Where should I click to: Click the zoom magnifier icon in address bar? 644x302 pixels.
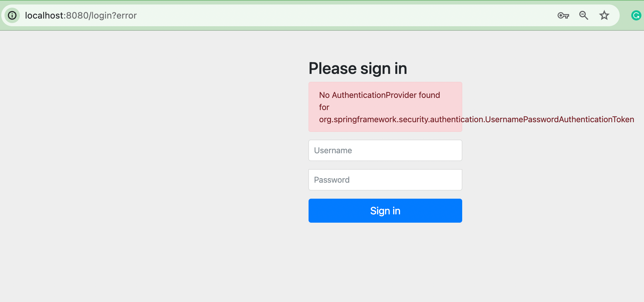584,15
